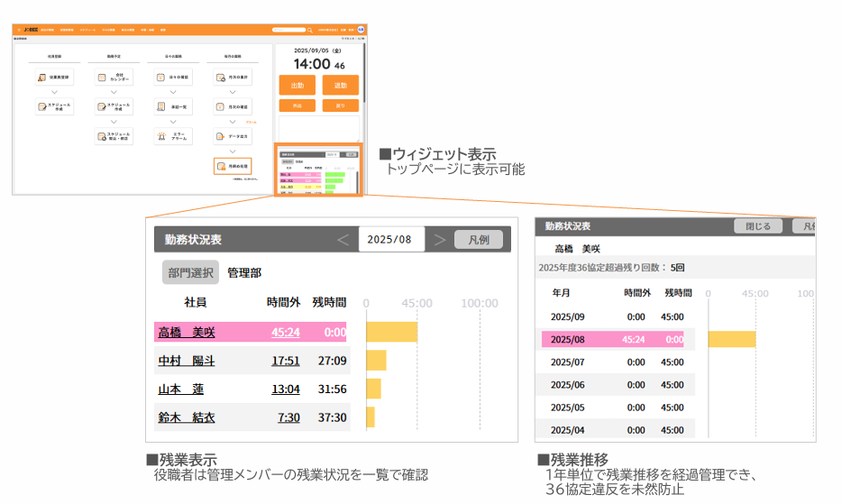Click the 2025/08 month field
This screenshot has height=504, width=842.
[x=391, y=240]
